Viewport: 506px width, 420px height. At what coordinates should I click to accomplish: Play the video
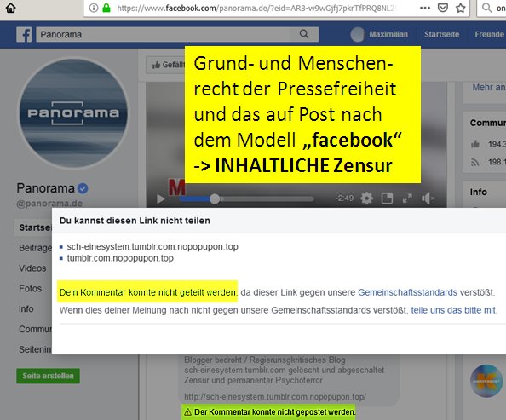coord(161,198)
